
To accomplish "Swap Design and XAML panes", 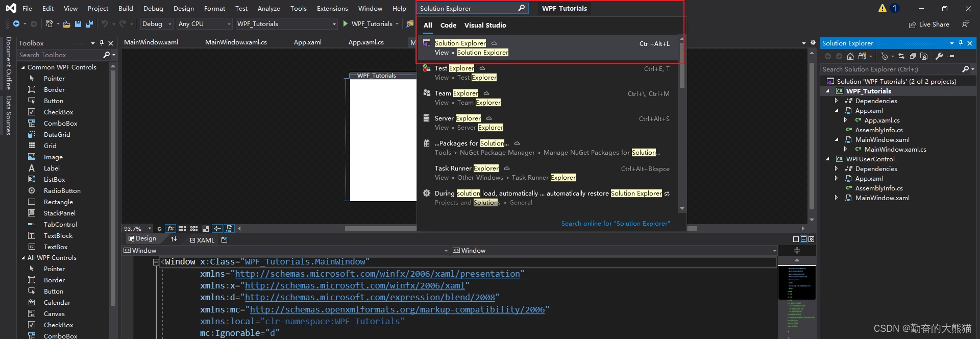I will point(174,239).
